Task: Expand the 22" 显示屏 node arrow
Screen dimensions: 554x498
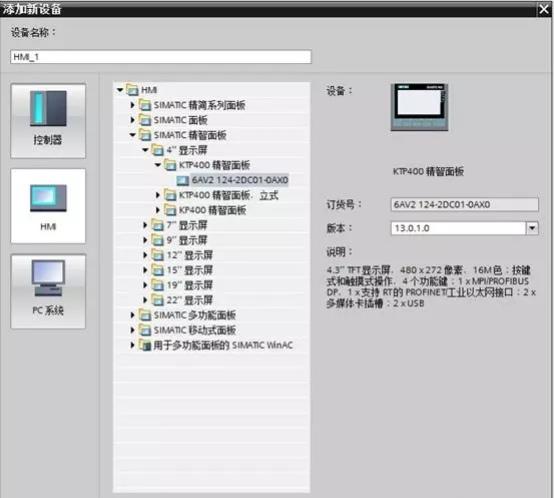Action: click(145, 300)
